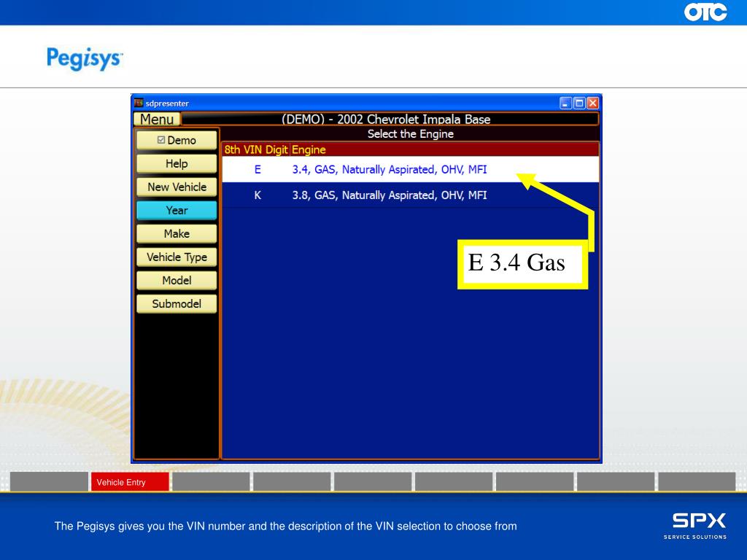Click the Pegisys logo
This screenshot has width=747, height=560.
click(x=85, y=58)
